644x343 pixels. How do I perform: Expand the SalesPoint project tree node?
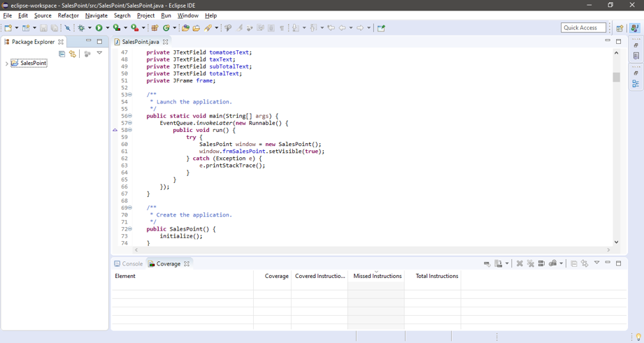[x=6, y=64]
